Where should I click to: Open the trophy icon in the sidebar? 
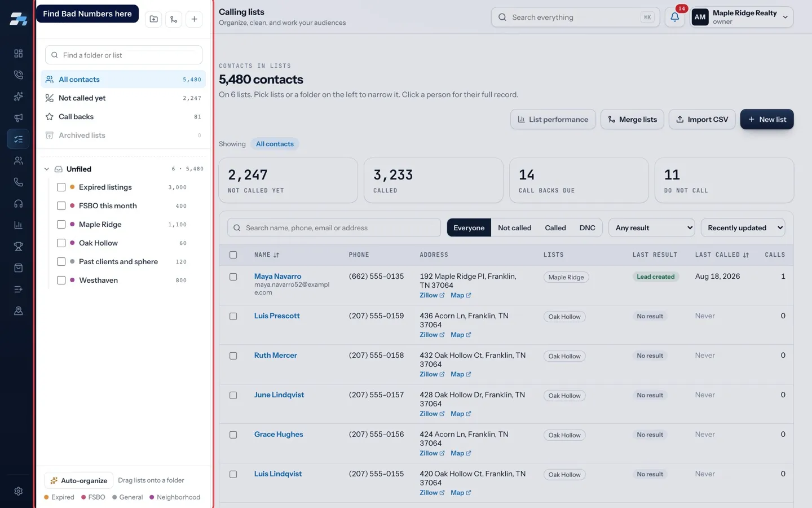pos(18,246)
